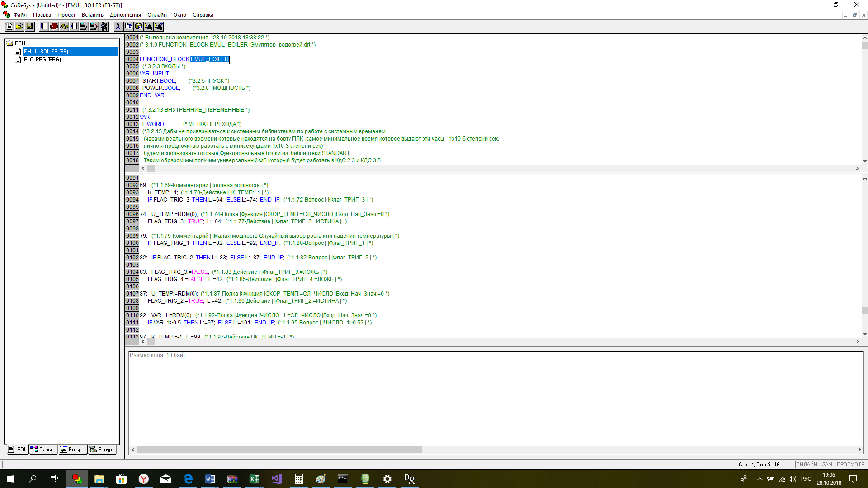Click the Open project folder icon
Viewport: 868px width, 488px height.
coord(19,27)
